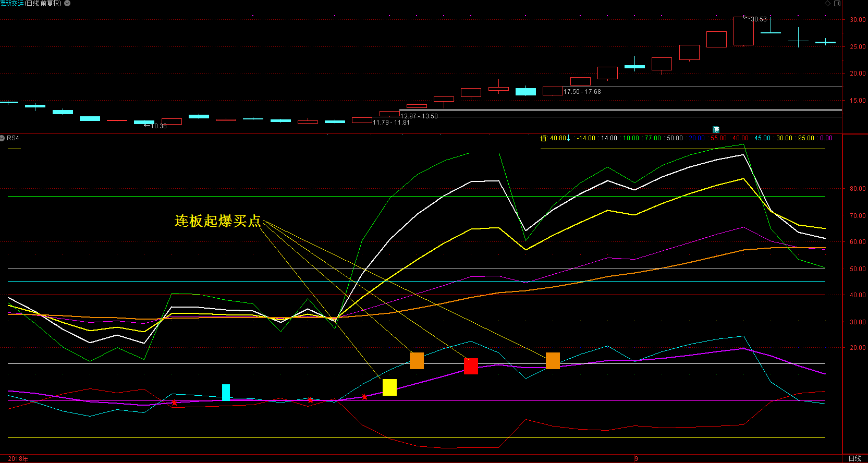Open the dropdown next to 德新交运 title
Image resolution: width=868 pixels, height=463 pixels.
click(x=67, y=3)
